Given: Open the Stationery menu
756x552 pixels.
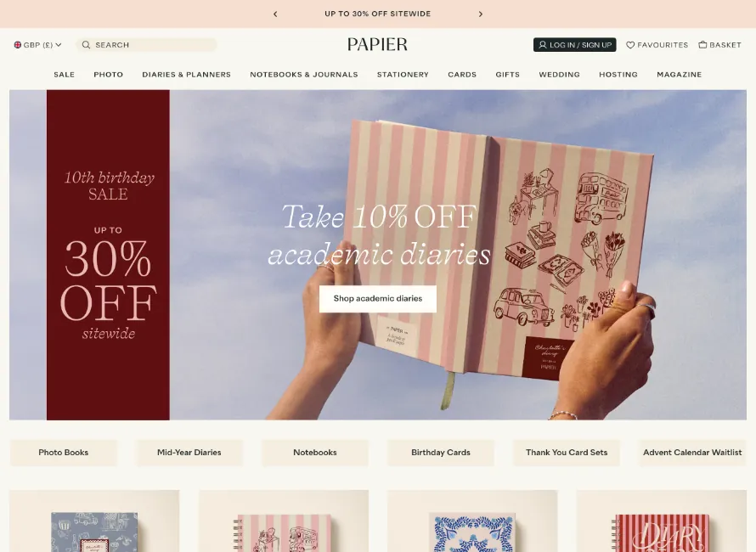Looking at the screenshot, I should click(403, 75).
